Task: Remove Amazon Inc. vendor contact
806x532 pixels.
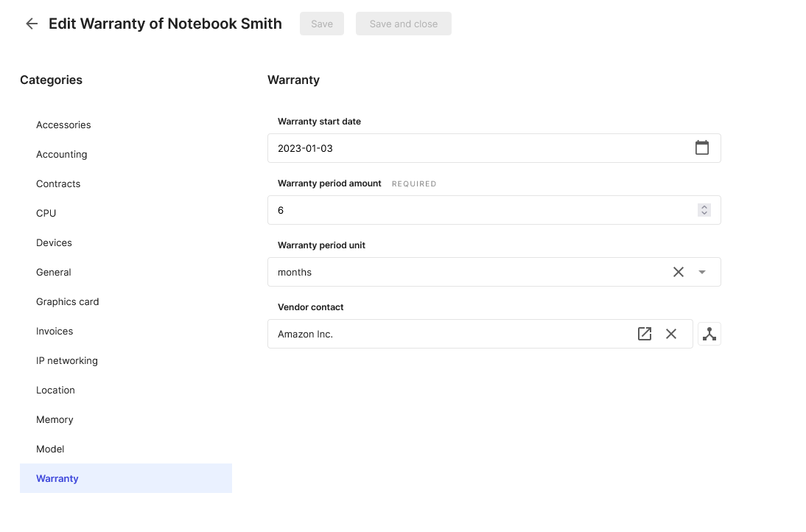Action: pos(671,334)
